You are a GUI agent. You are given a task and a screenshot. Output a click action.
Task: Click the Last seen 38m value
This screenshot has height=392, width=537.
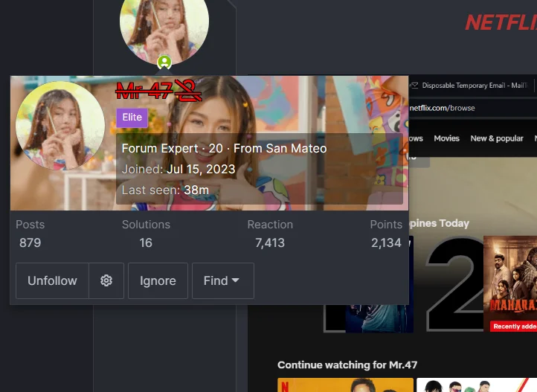coord(196,190)
